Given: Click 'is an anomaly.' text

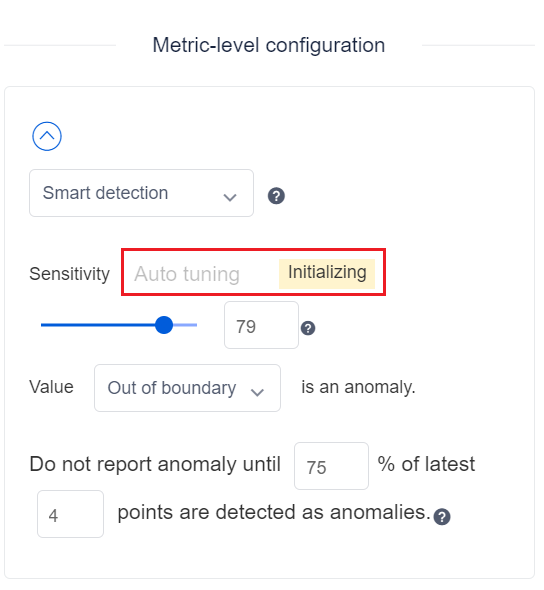Looking at the screenshot, I should (x=358, y=387).
